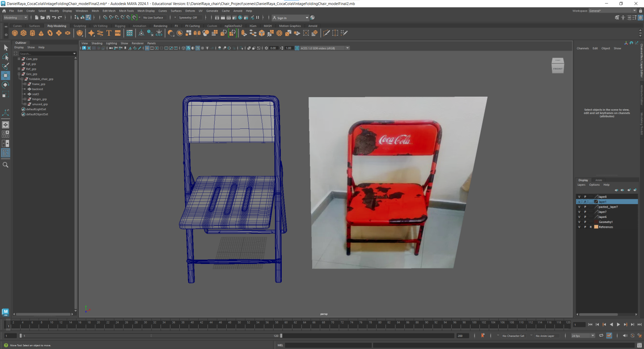
Task: Pick the Lasso Select tool
Action: tap(5, 57)
